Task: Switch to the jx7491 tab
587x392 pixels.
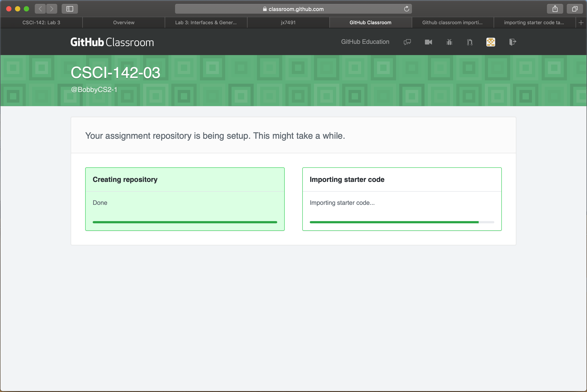Action: pyautogui.click(x=288, y=22)
